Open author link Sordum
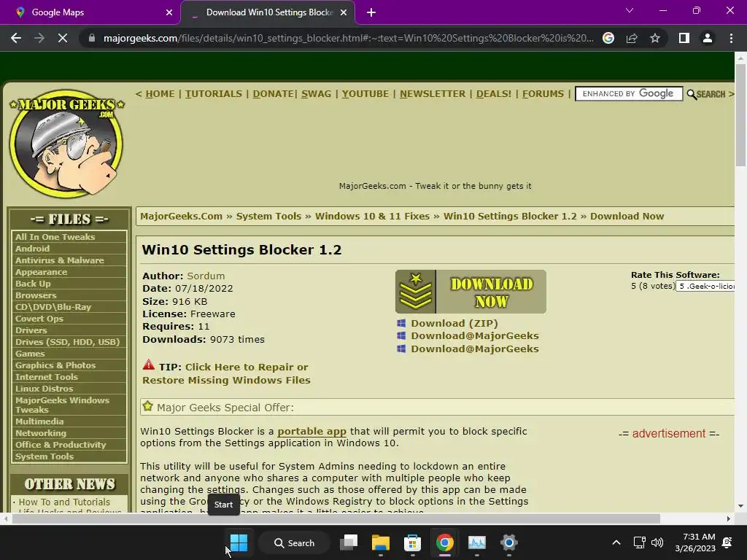Image resolution: width=747 pixels, height=560 pixels. 206,276
